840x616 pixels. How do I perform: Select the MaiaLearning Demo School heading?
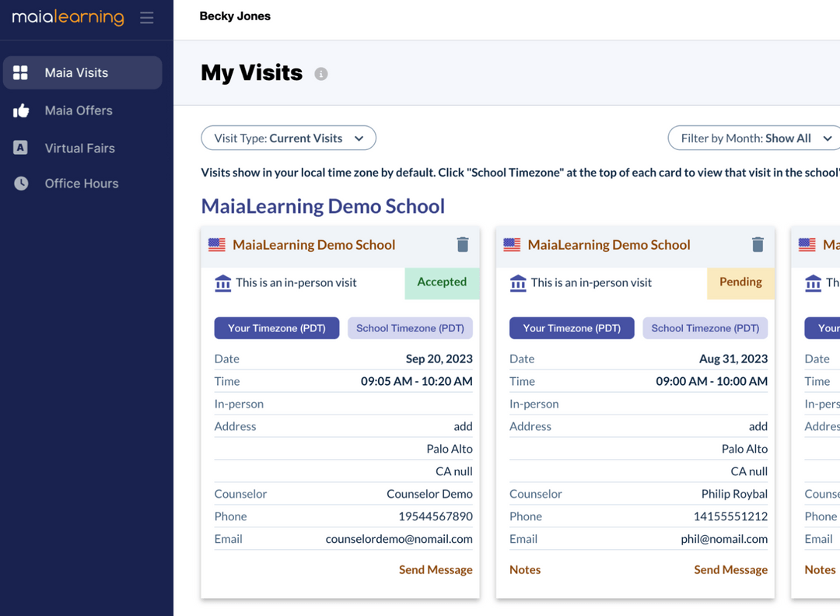click(323, 206)
